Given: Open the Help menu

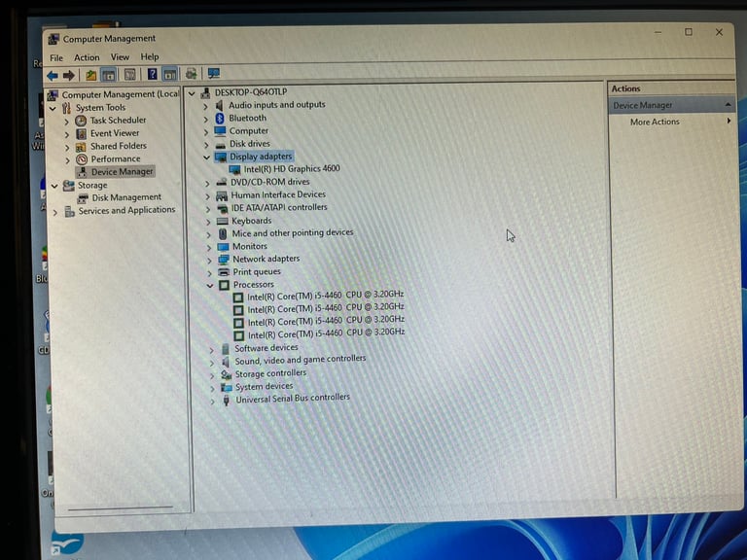Looking at the screenshot, I should tap(150, 56).
